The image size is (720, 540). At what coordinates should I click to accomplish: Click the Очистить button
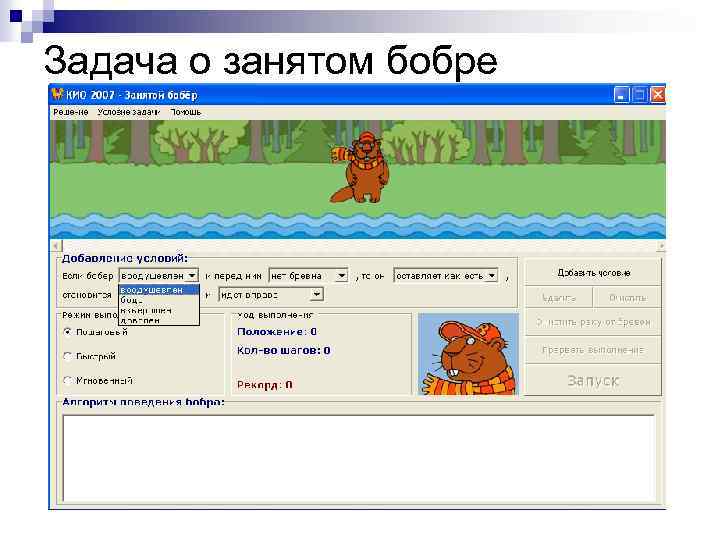[627, 298]
